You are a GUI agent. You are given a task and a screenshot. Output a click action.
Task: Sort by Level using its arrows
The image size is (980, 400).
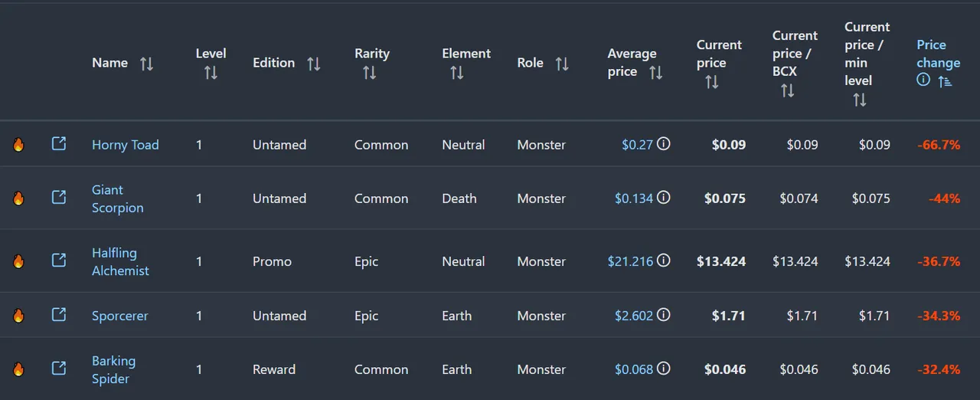coord(211,73)
